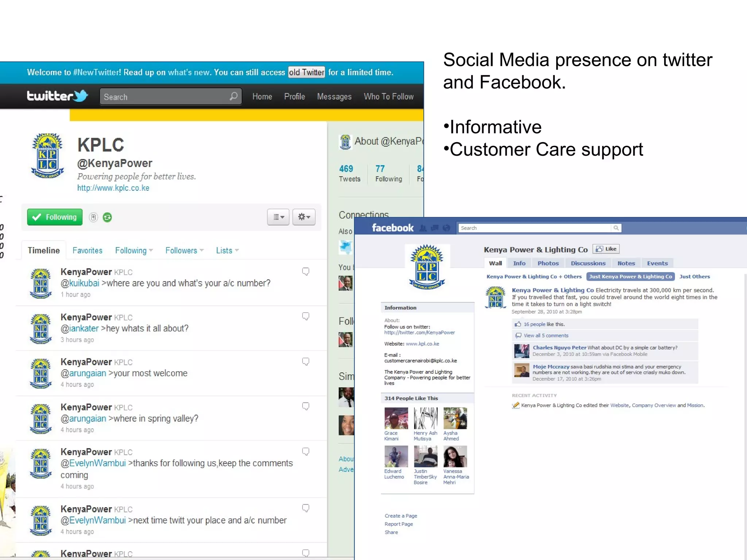The width and height of the screenshot is (747, 560).
Task: Open Vanessa Anna-Maria Mehri's profile picture
Action: pyautogui.click(x=455, y=456)
